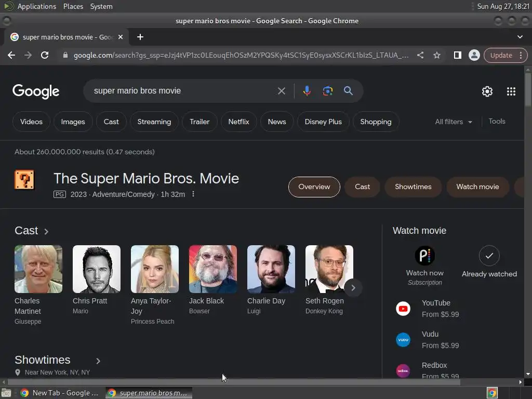Open the Watch movie panel tab
Image resolution: width=532 pixels, height=399 pixels.
coord(477,187)
